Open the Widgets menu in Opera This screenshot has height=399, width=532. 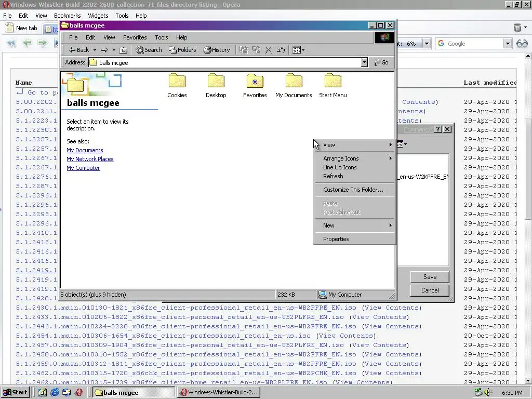[98, 16]
